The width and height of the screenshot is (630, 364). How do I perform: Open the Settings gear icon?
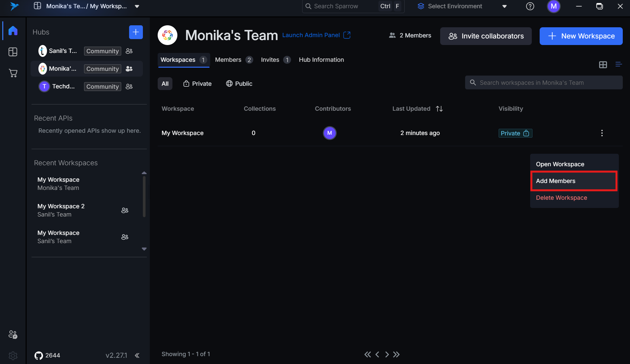point(13,355)
